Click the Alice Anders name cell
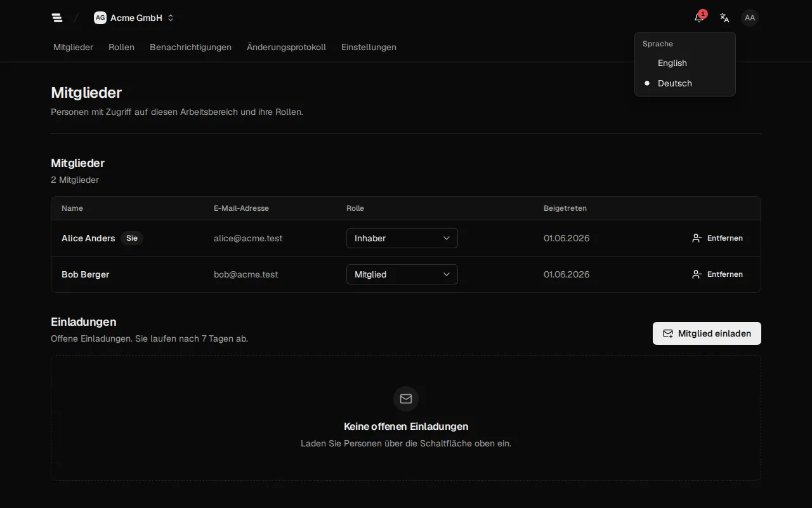 pos(88,238)
